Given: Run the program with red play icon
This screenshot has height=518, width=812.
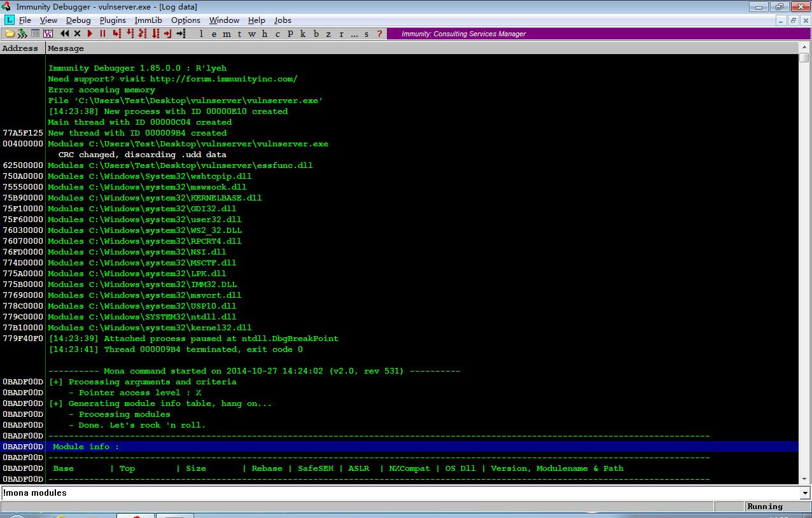Looking at the screenshot, I should pos(90,34).
